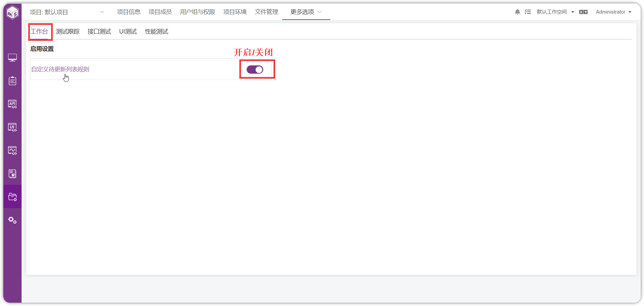Go to 项目信息 menu item
644x306 pixels.
click(x=129, y=12)
